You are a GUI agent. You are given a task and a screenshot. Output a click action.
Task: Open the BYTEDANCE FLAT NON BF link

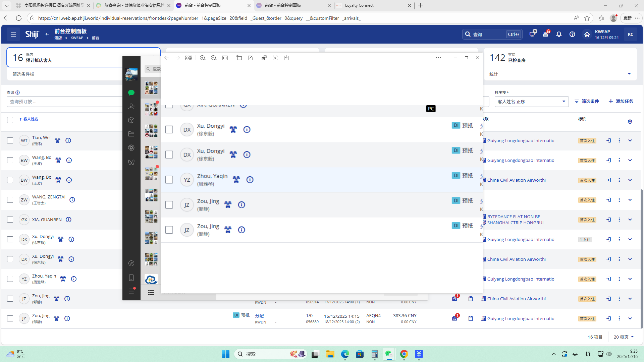tap(513, 217)
